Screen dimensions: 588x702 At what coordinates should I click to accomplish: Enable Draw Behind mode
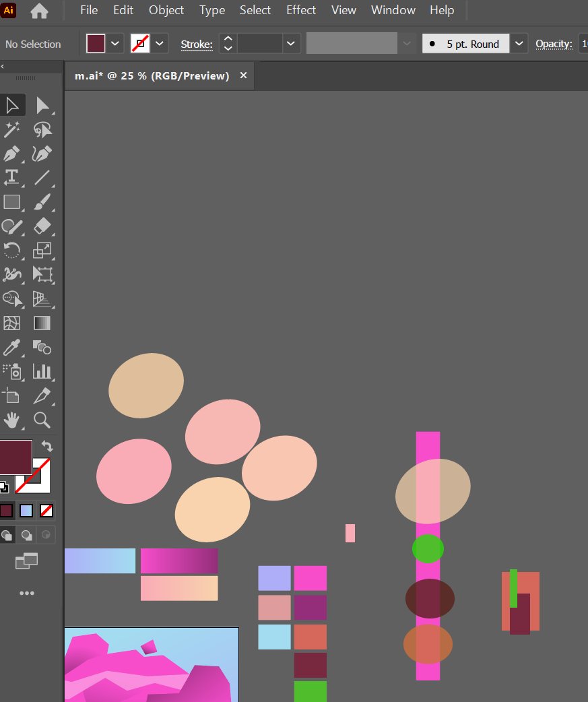point(26,535)
